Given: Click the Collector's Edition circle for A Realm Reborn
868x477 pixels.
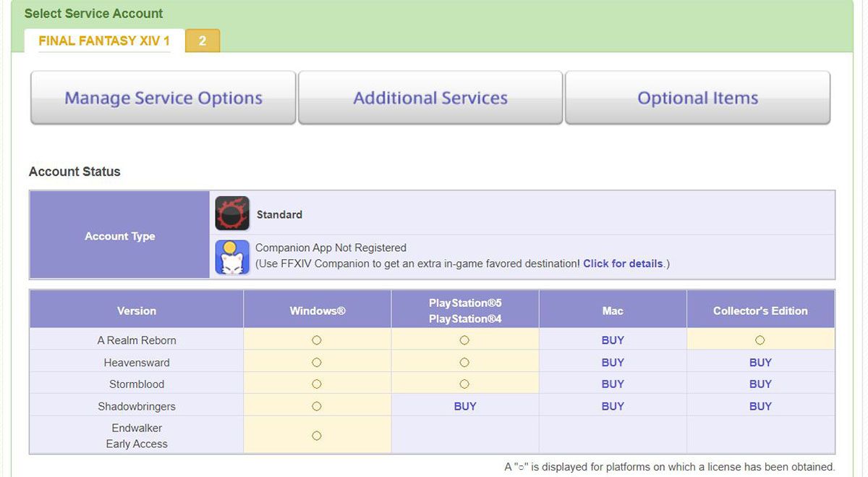Looking at the screenshot, I should [760, 339].
